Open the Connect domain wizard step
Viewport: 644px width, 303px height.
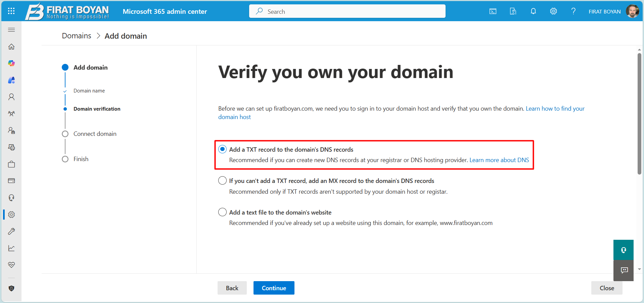click(x=95, y=134)
